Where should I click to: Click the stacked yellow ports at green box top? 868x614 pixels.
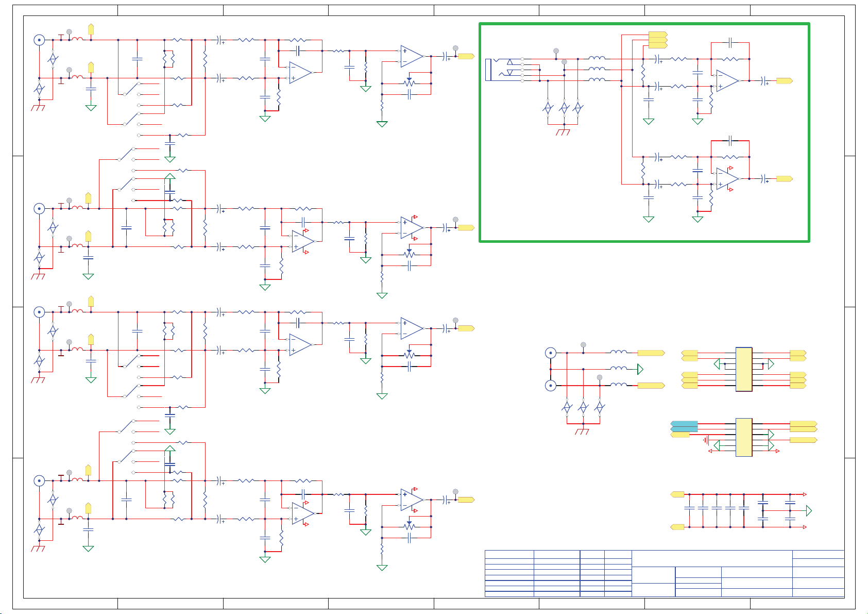pyautogui.click(x=658, y=40)
